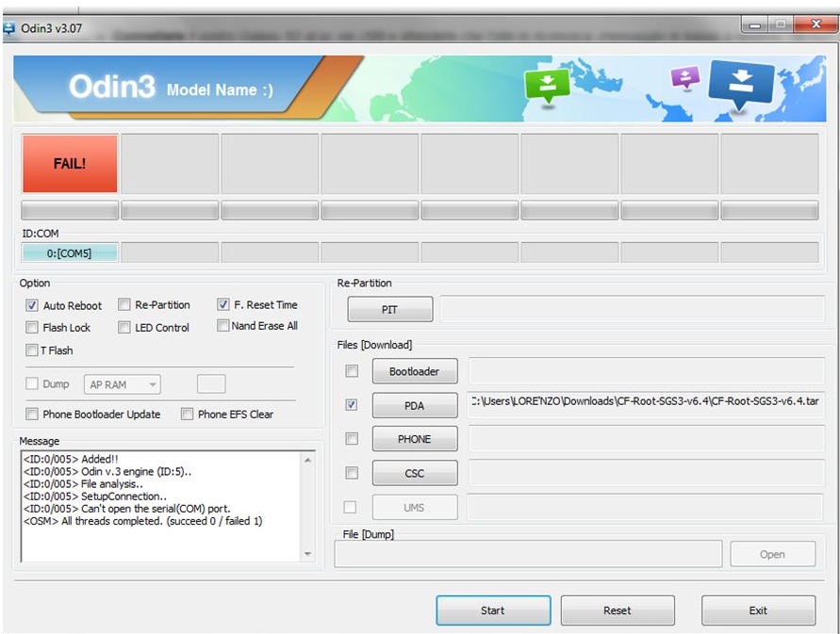Click the Reset button
Viewport: 840px width, 634px height.
coord(618,610)
